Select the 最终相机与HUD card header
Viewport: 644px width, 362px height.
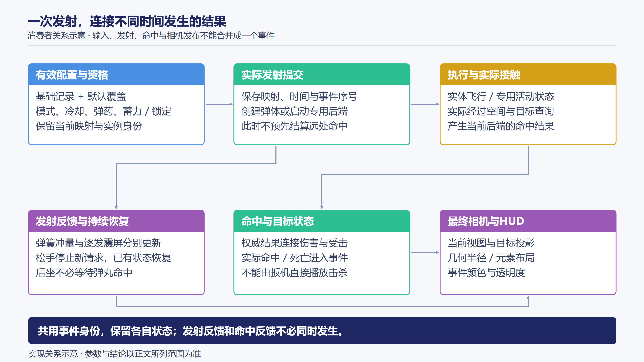tap(528, 221)
